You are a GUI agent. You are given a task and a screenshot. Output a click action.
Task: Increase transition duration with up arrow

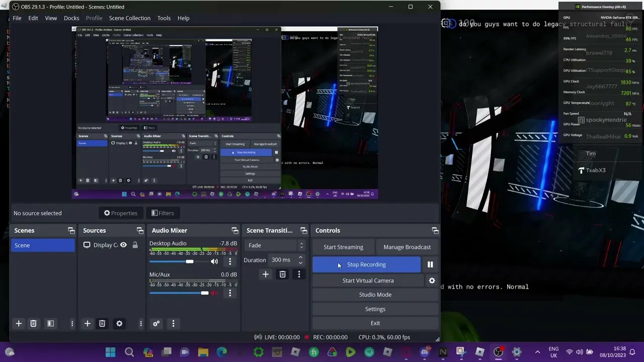pyautogui.click(x=300, y=257)
